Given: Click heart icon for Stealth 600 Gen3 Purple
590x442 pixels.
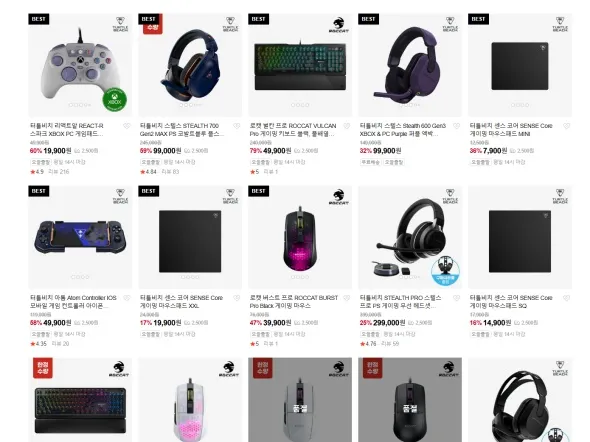Looking at the screenshot, I should (456, 126).
